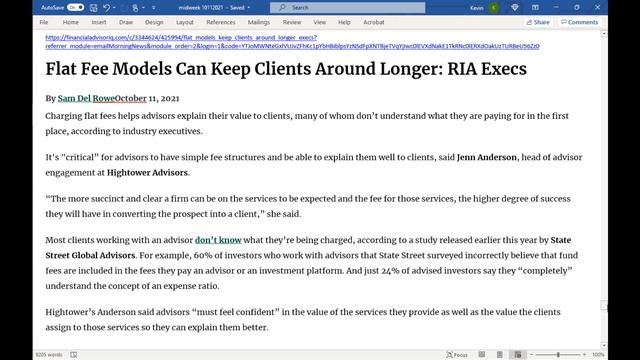Viewport: 640px width, 360px height.
Task: Click the zoom out minus button
Action: [531, 355]
